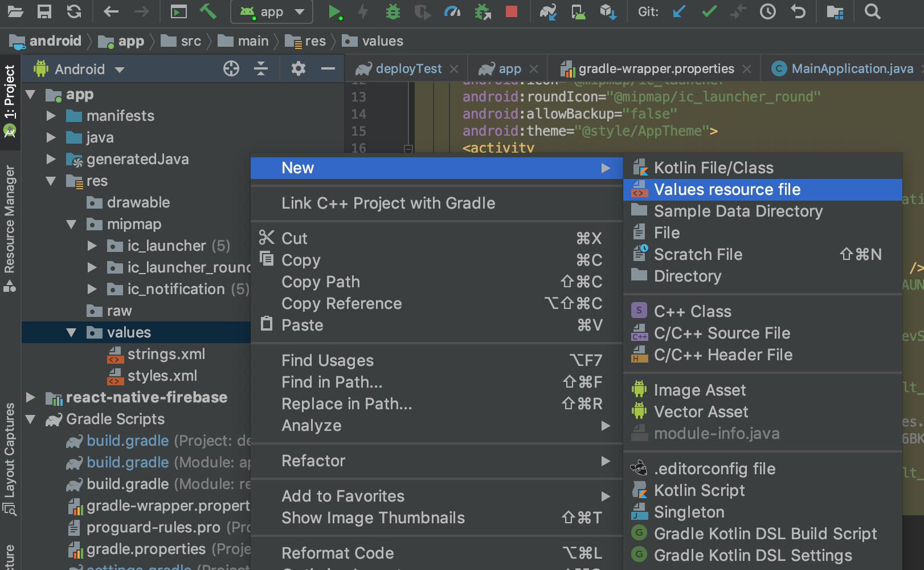Click Attach Debugger to Android Process icon
924x570 pixels.
(x=483, y=11)
